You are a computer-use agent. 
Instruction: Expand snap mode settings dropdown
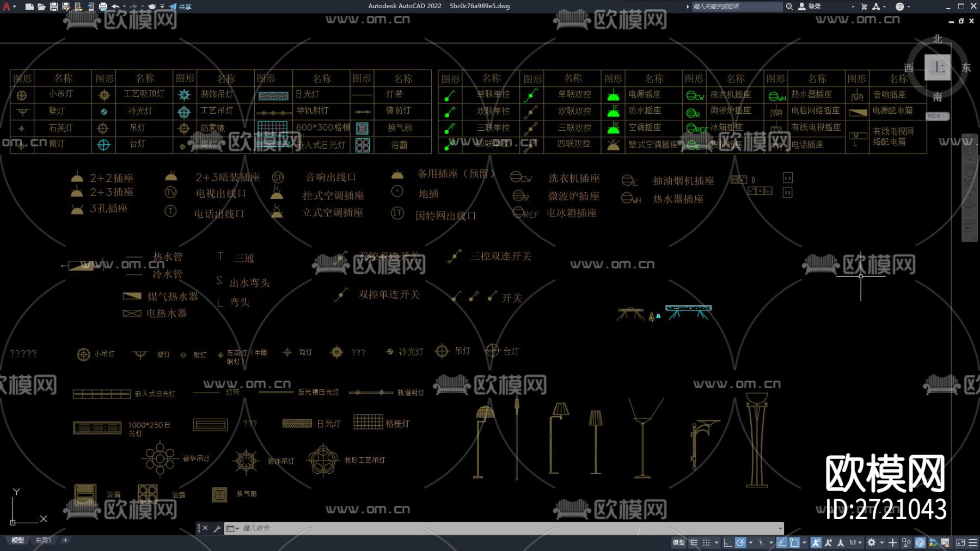click(x=716, y=542)
